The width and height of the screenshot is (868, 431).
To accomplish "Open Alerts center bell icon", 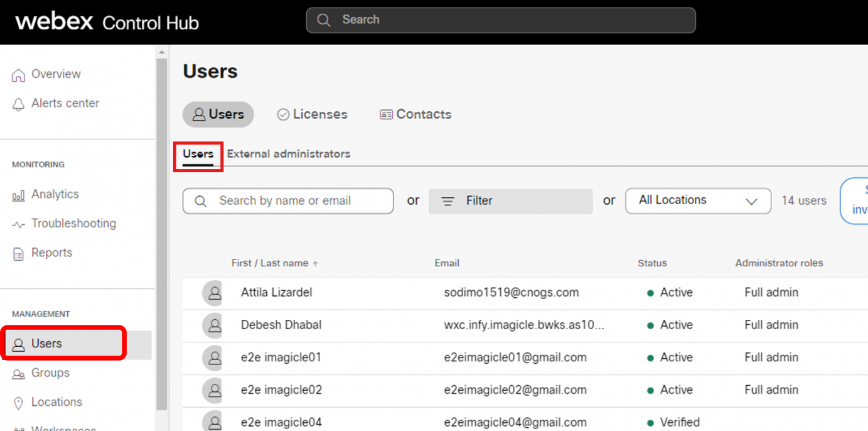I will tap(18, 104).
